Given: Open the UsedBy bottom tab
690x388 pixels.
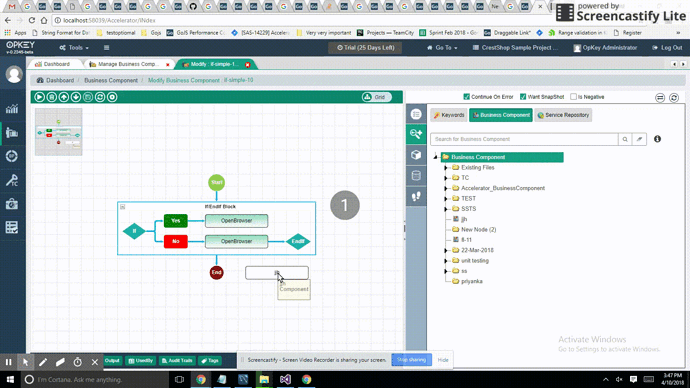Looking at the screenshot, I should pyautogui.click(x=141, y=361).
